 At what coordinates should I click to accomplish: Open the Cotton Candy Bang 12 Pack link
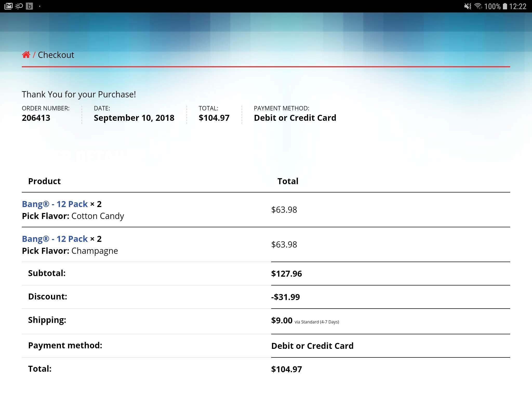[x=55, y=204]
